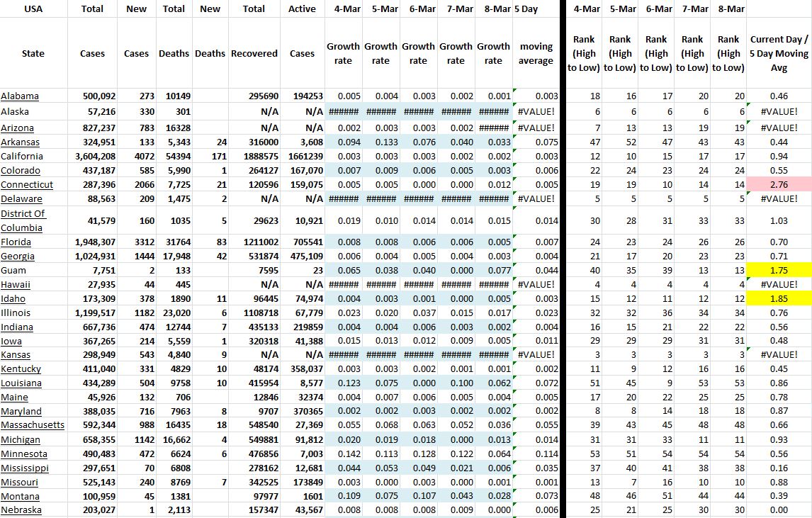Screen dimensions: 812x518
Task: Select the USA header cell
Action: 33,9
